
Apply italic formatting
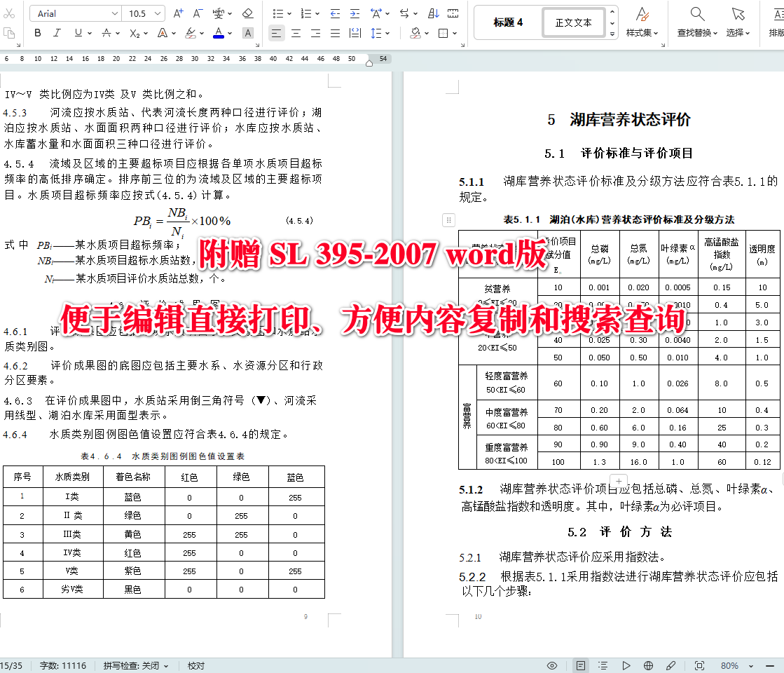pos(57,34)
